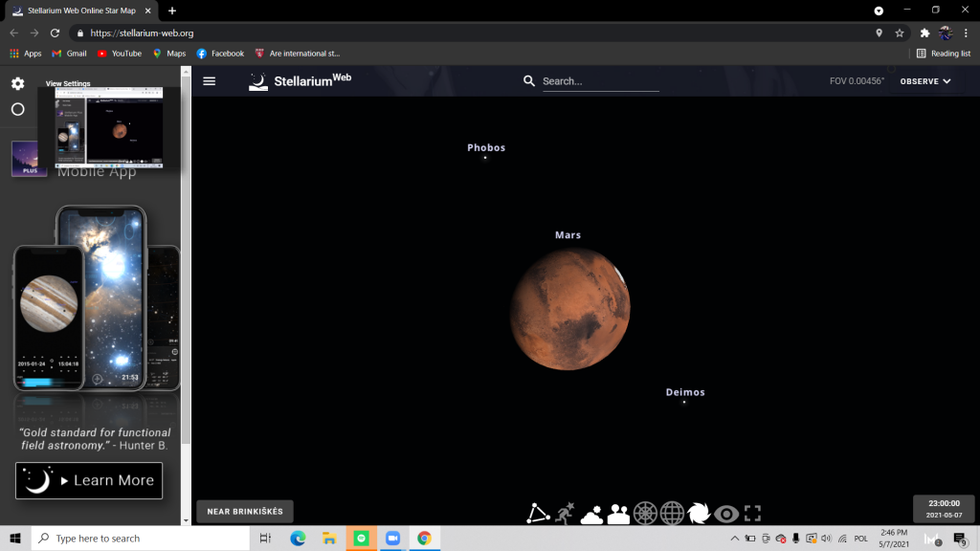
Task: Toggle atmosphere display icon
Action: (591, 514)
